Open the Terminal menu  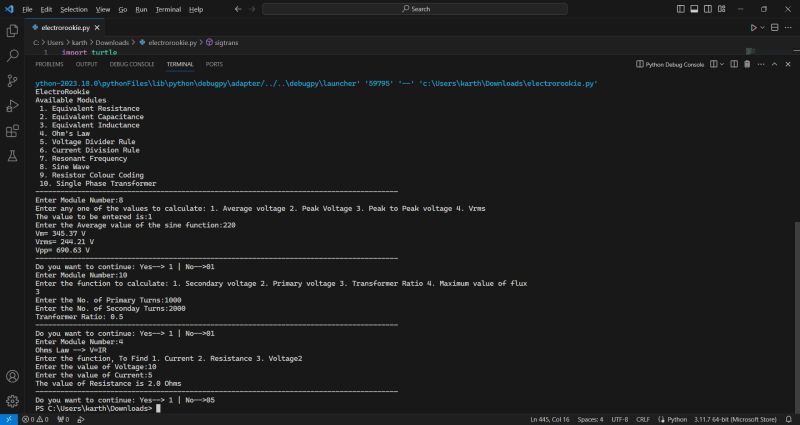coord(168,9)
